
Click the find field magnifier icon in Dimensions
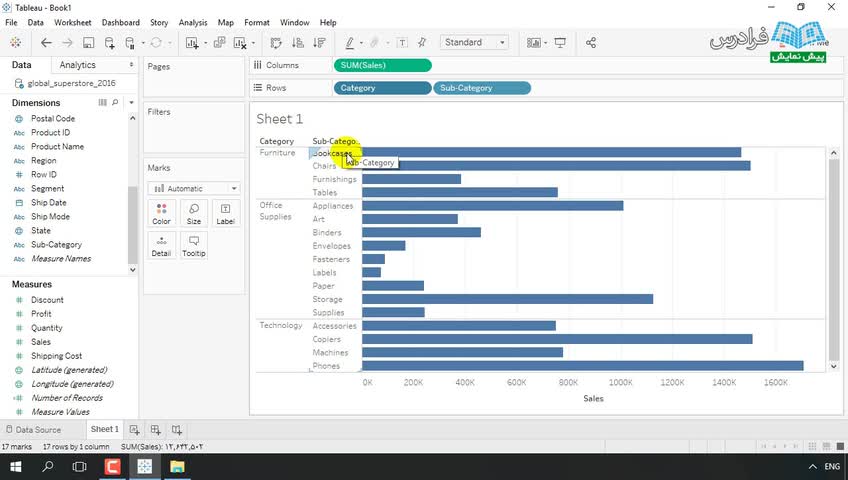115,102
